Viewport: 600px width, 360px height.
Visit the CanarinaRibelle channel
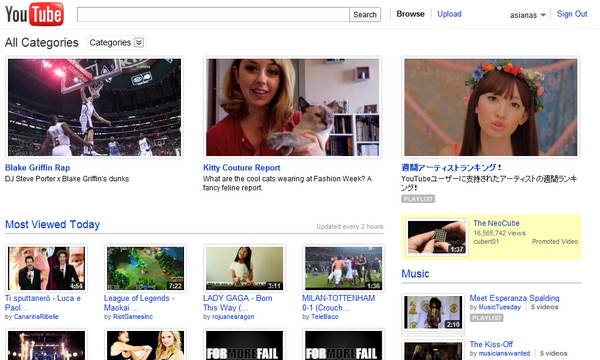pos(36,317)
